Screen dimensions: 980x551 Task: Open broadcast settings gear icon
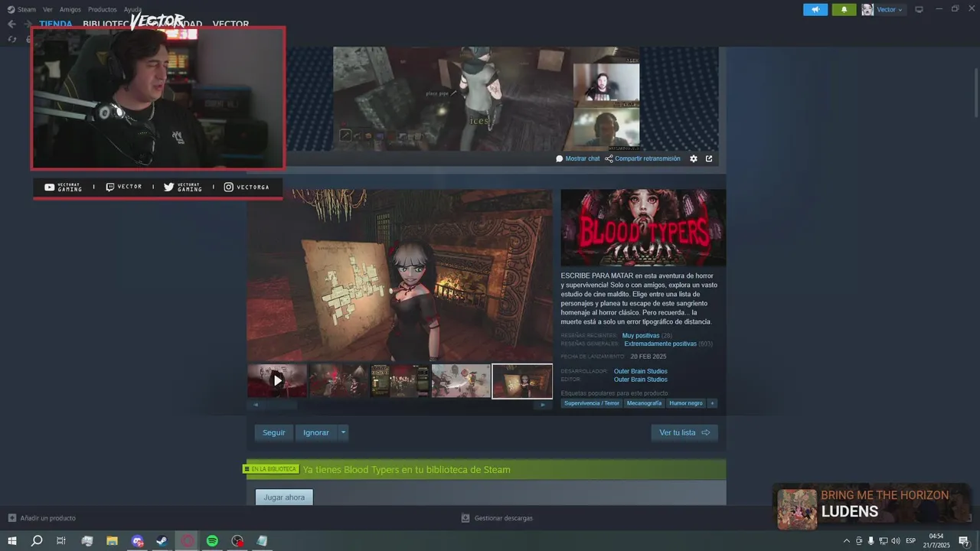[x=694, y=158]
